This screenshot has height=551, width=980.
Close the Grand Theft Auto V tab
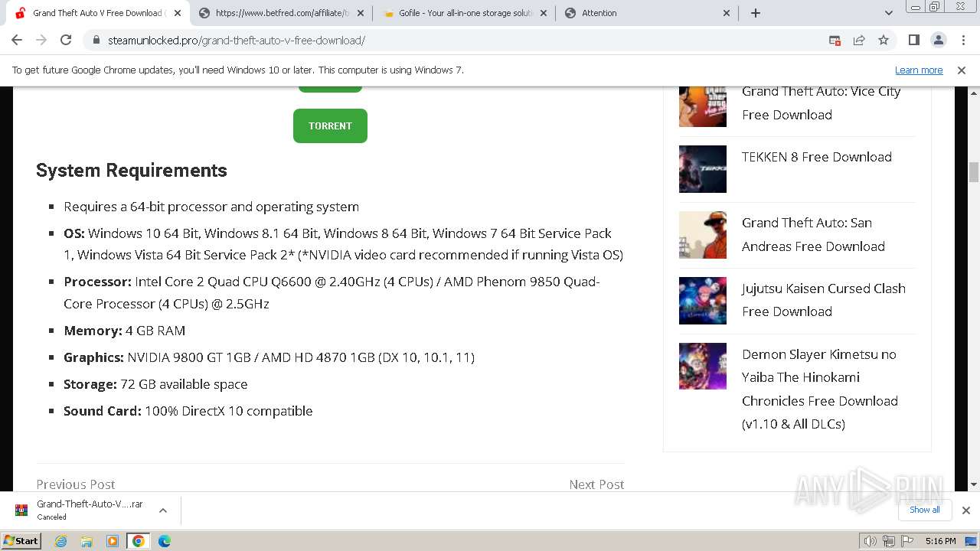[178, 13]
